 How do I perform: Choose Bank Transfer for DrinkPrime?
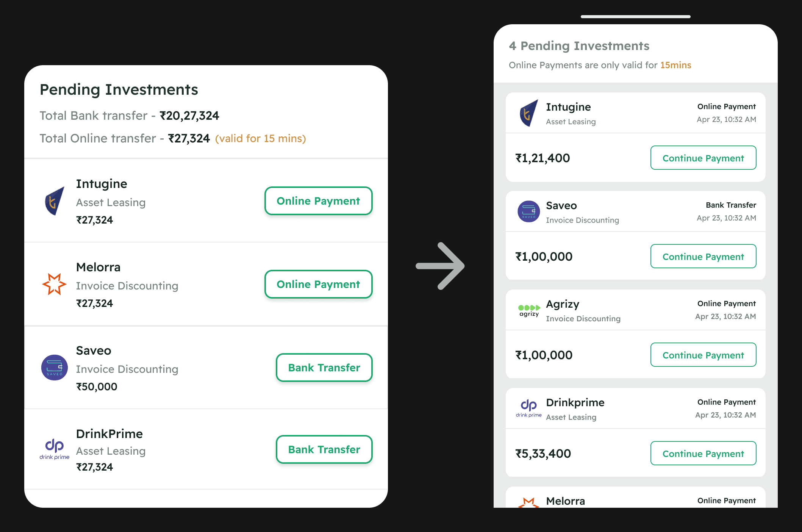coord(324,449)
